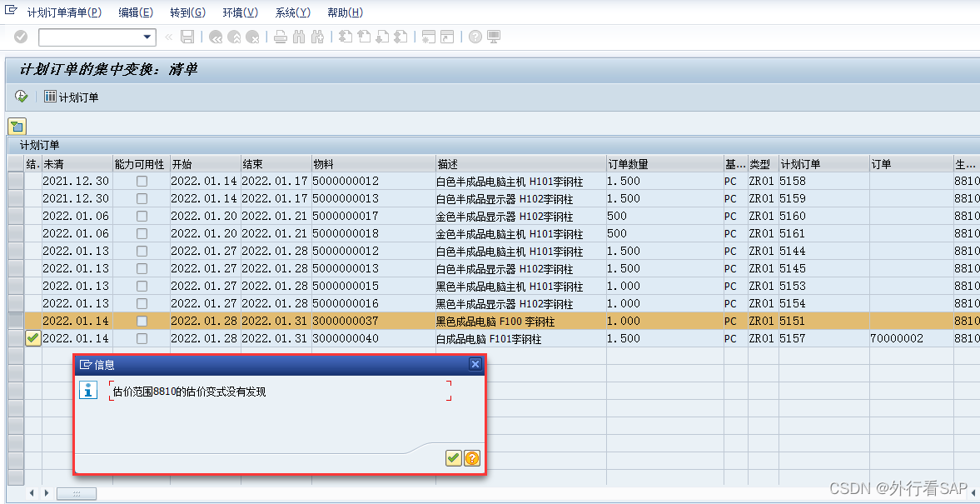This screenshot has width=980, height=504.
Task: Go to First Page icon
Action: point(346,37)
